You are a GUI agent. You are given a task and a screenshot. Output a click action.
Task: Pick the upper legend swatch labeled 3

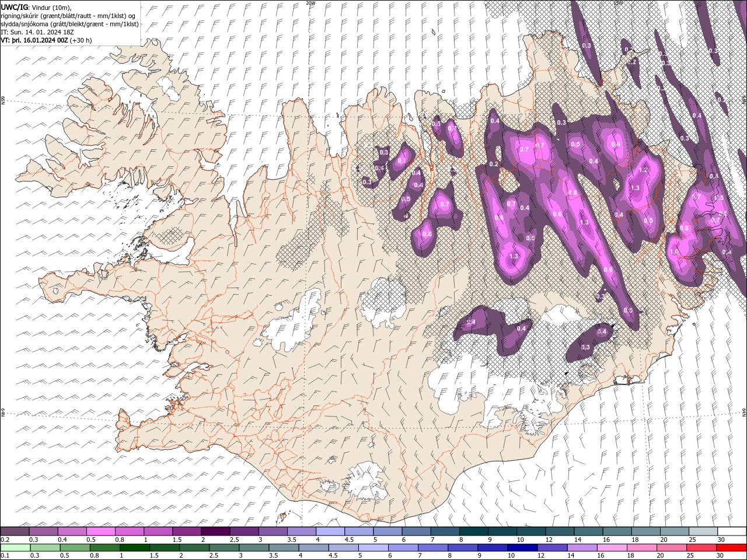point(273,531)
